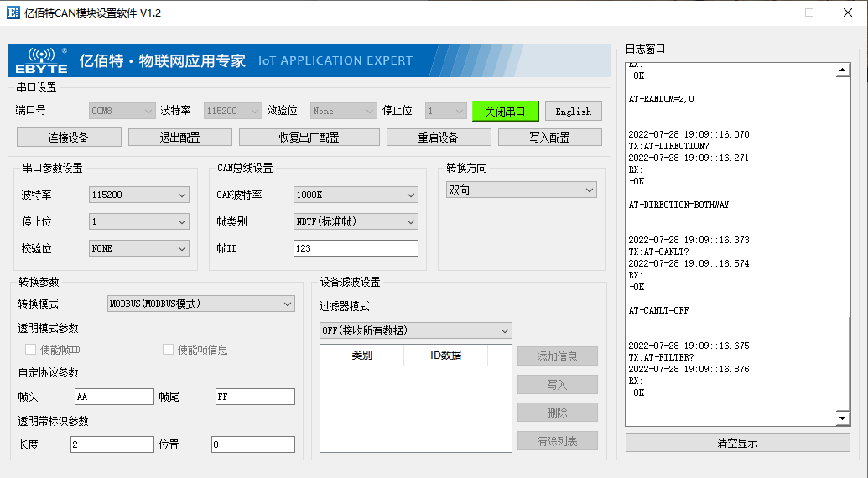Screen dimensions: 868x478
Task: Click the AT+RANDOM=2,0 log line
Action: click(x=661, y=99)
